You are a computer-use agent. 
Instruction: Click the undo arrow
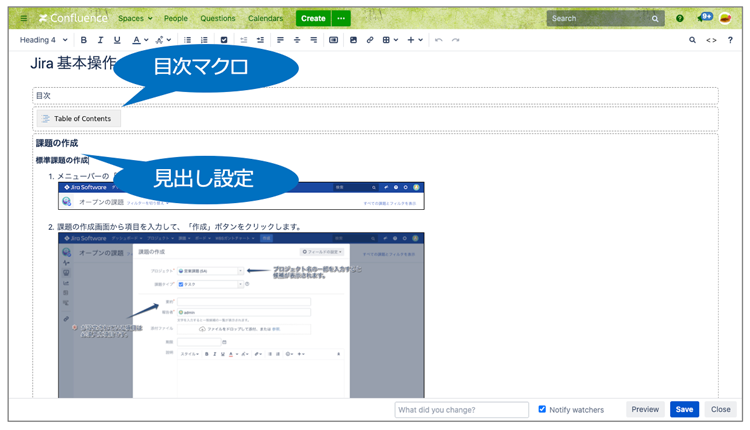(439, 40)
